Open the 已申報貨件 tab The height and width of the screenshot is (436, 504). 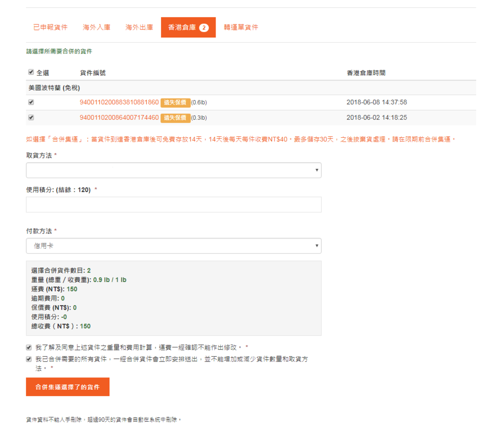(x=50, y=28)
